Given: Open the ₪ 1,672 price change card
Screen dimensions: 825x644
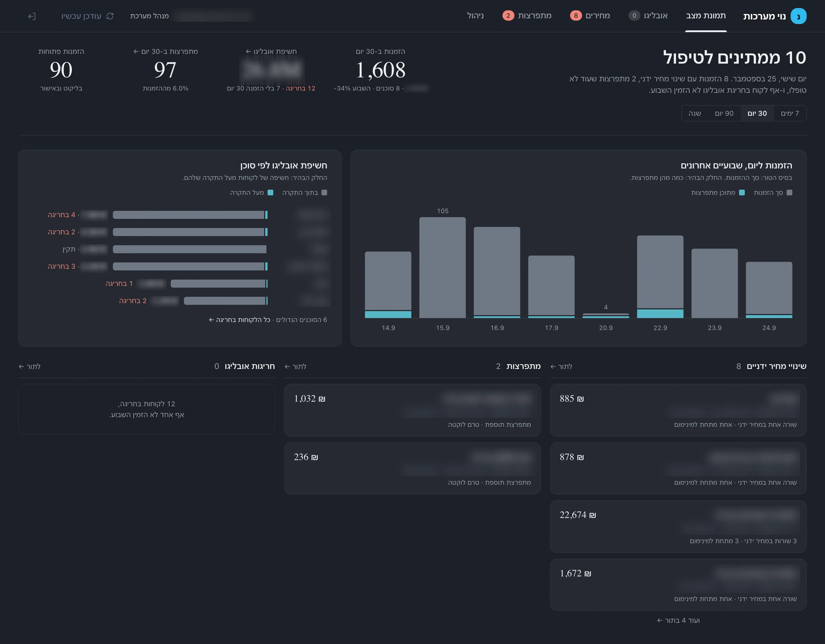Looking at the screenshot, I should pos(678,585).
